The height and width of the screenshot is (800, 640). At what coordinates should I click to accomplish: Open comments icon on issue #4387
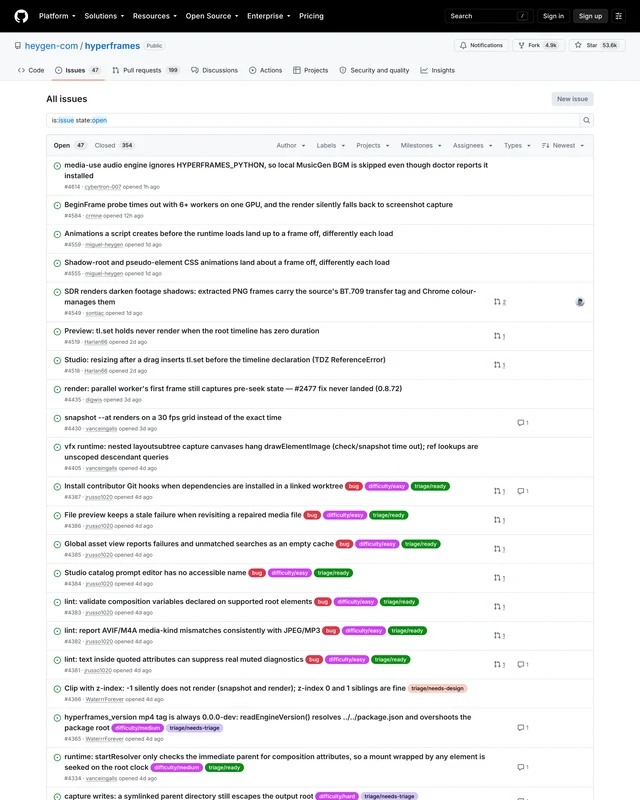[x=523, y=491]
